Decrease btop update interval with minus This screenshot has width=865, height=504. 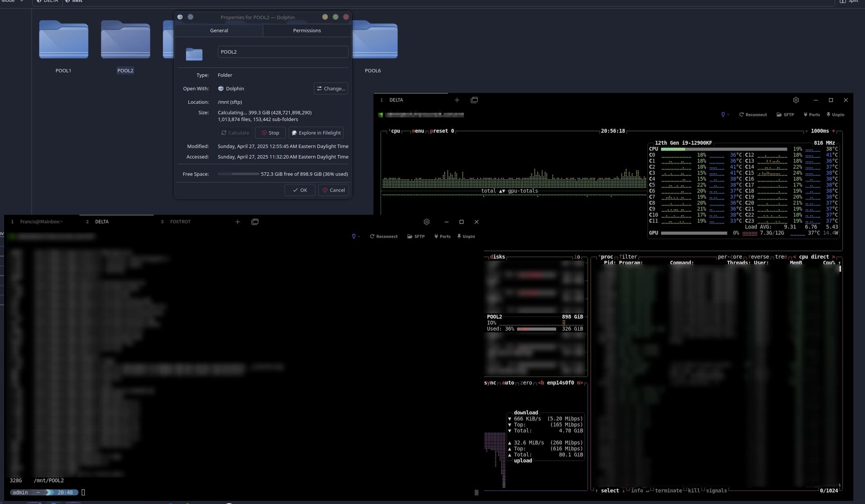(x=806, y=131)
